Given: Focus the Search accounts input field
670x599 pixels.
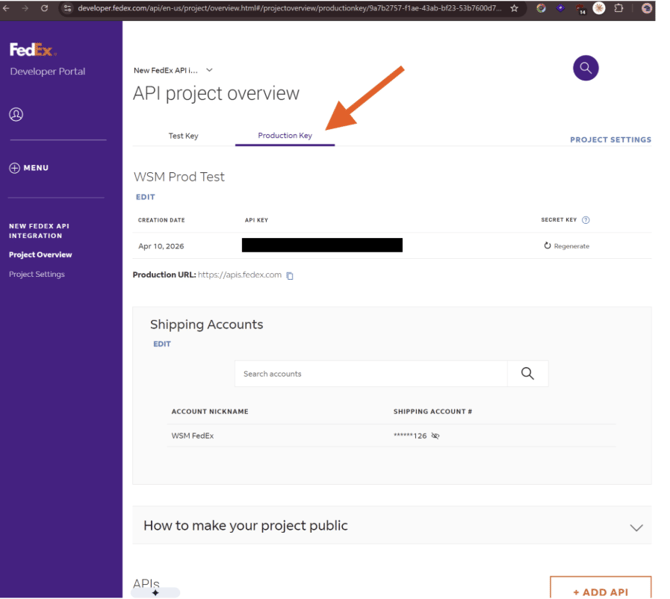Looking at the screenshot, I should 371,374.
